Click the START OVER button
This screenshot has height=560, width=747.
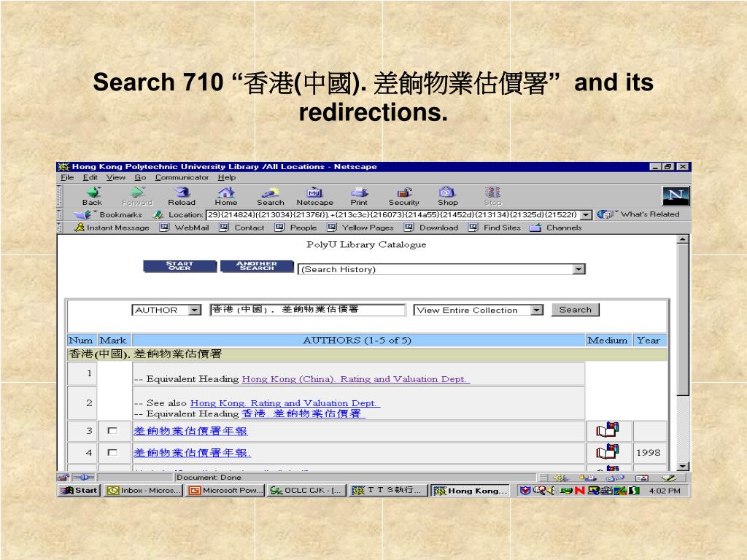[179, 266]
